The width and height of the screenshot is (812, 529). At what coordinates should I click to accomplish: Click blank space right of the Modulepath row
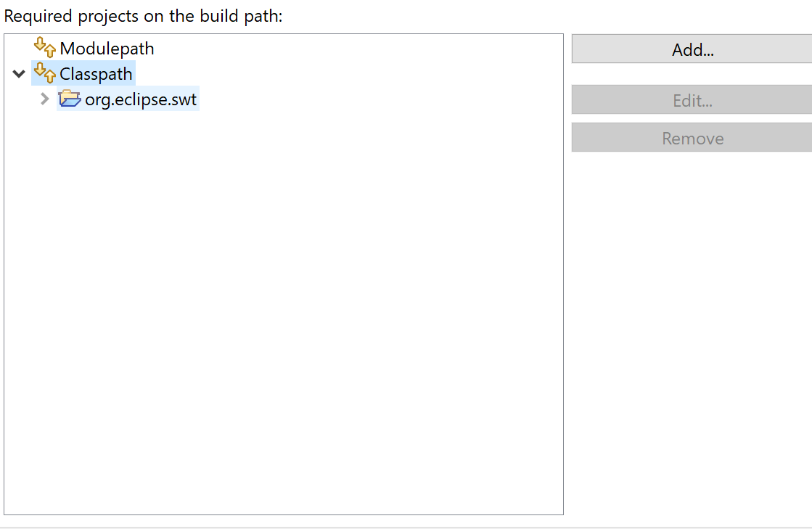click(x=348, y=49)
